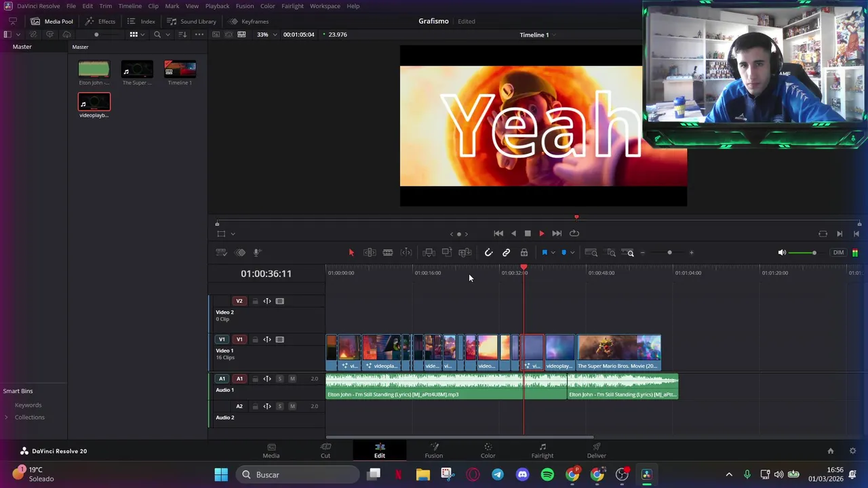Open the audio meters icon beside DIM
This screenshot has width=868, height=488.
[855, 253]
